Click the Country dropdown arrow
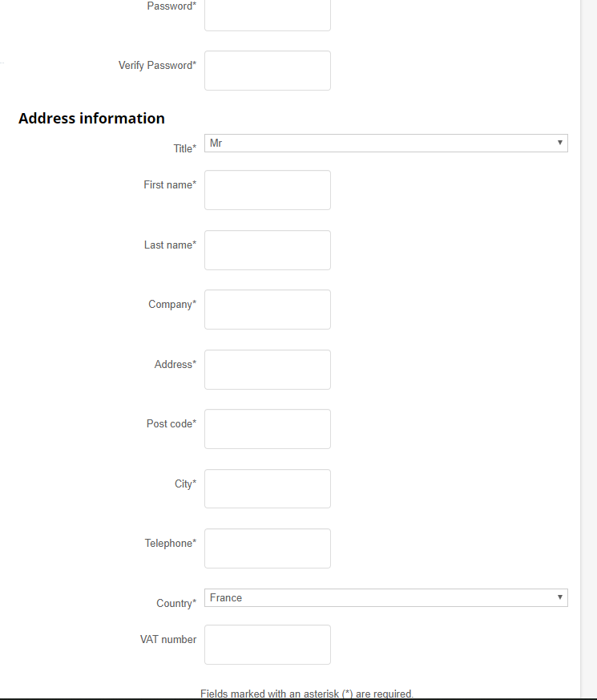The image size is (597, 700). pyautogui.click(x=560, y=598)
